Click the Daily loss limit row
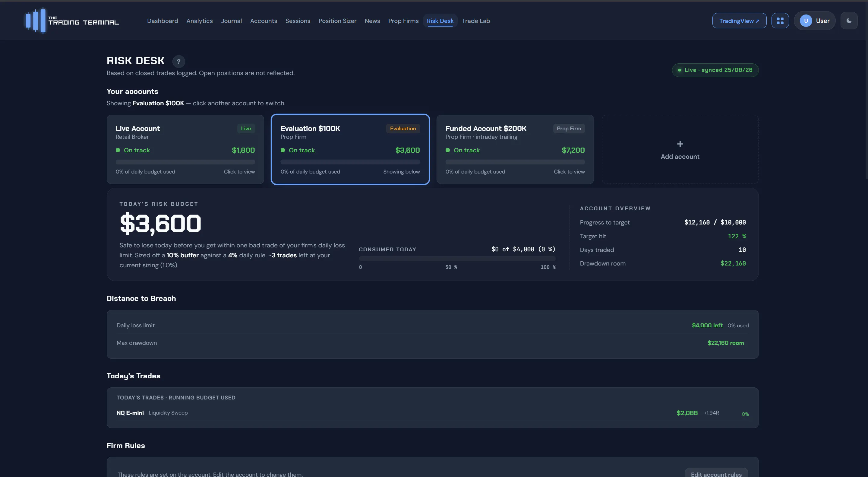The width and height of the screenshot is (868, 477). pos(432,325)
